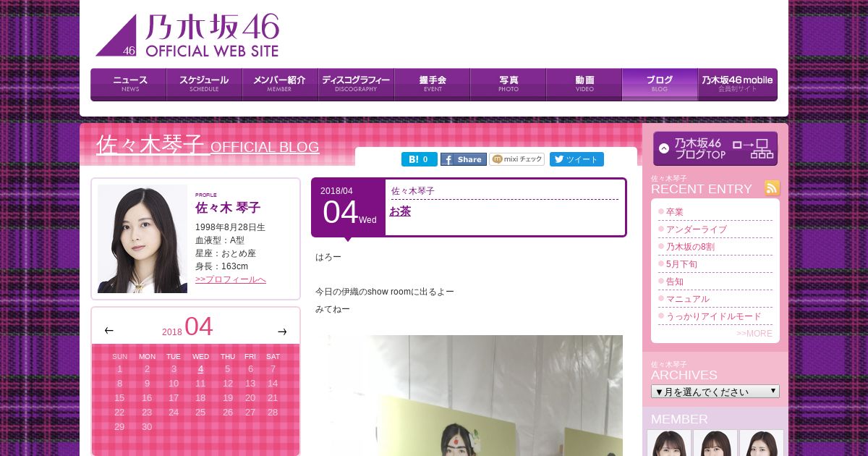This screenshot has width=868, height=456.
Task: Click the blog post photo
Action: 469,395
